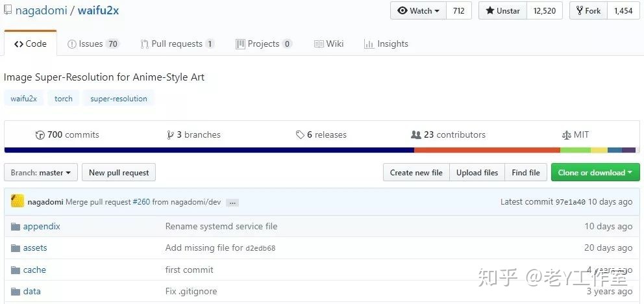
Task: Click the commits history icon
Action: point(40,135)
